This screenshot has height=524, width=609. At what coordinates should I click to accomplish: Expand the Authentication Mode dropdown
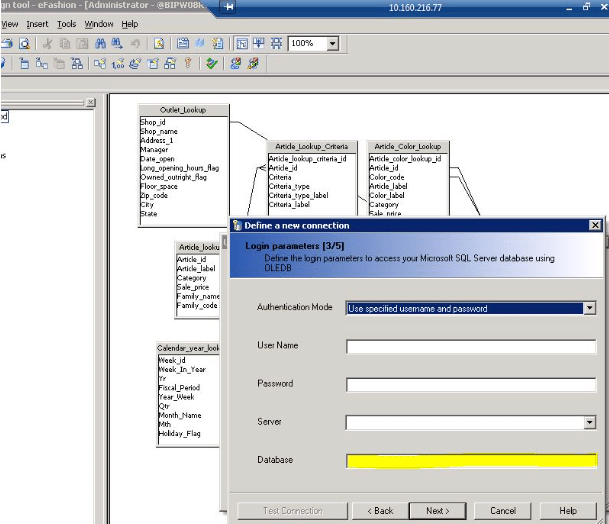(x=589, y=309)
